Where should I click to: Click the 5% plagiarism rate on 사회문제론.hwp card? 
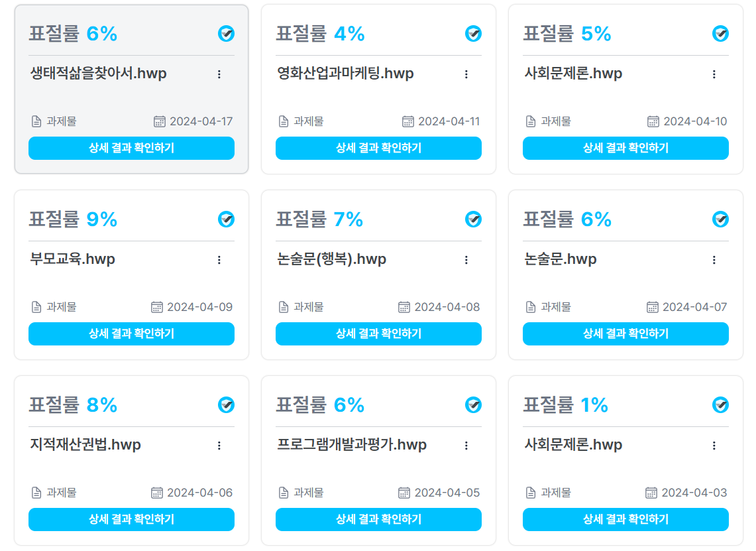pyautogui.click(x=596, y=34)
